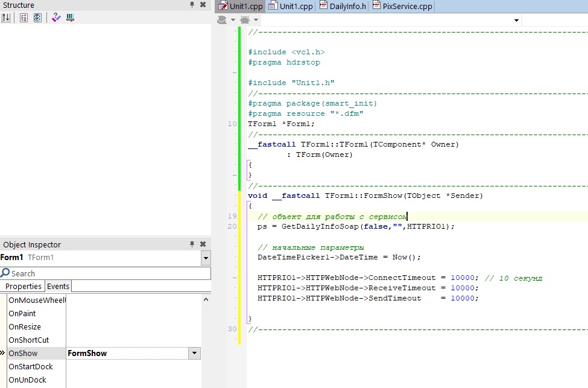
Task: Pin the Object Inspector panel
Action: coord(192,244)
